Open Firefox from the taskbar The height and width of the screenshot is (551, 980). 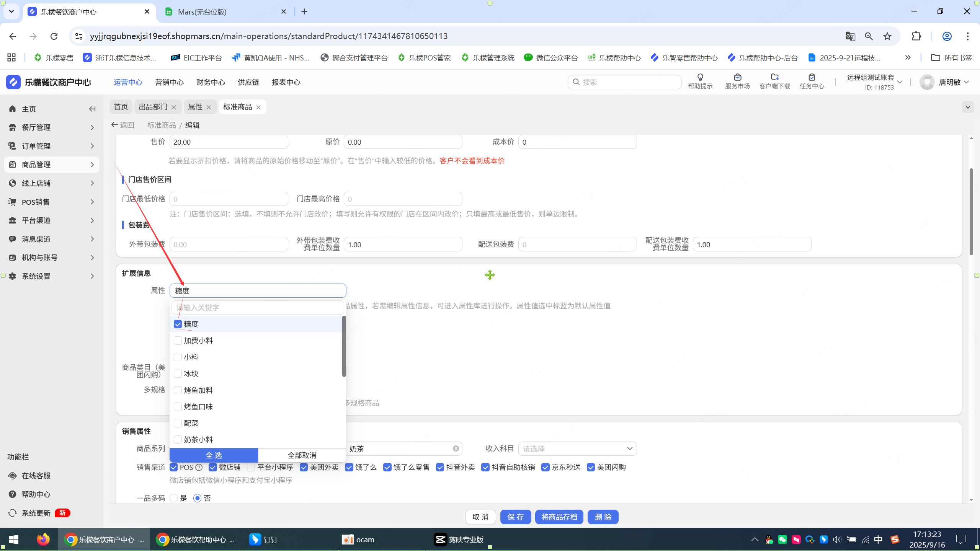(x=43, y=540)
